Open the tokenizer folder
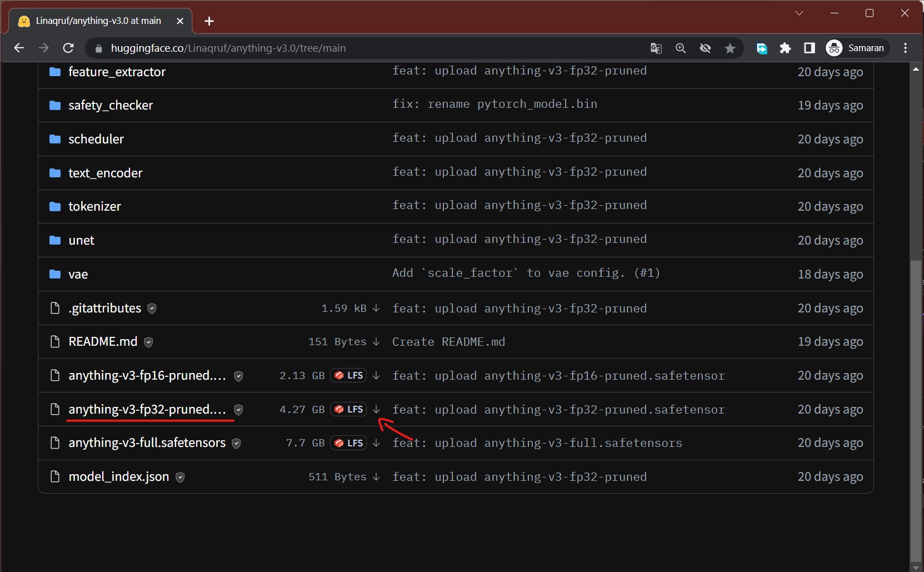 pos(94,206)
